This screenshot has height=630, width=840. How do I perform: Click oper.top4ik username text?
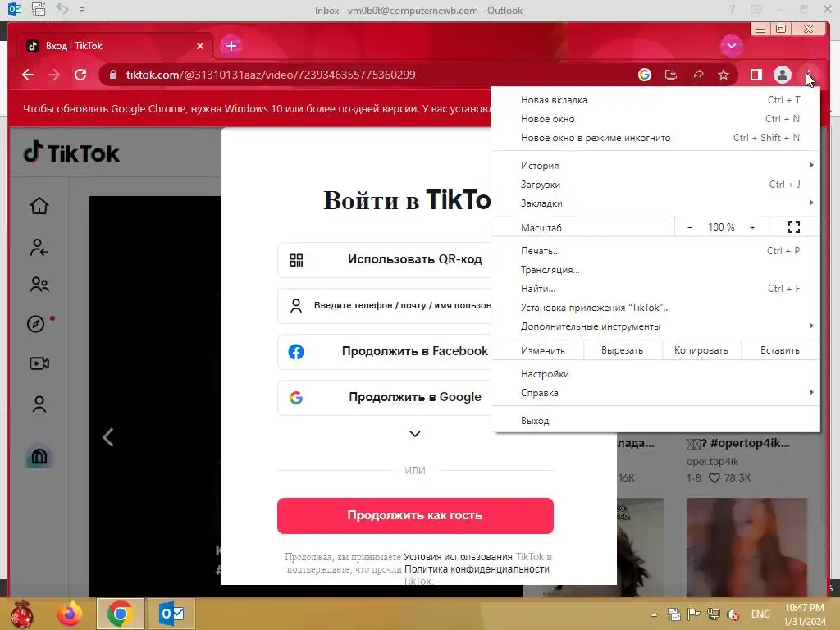click(x=713, y=461)
